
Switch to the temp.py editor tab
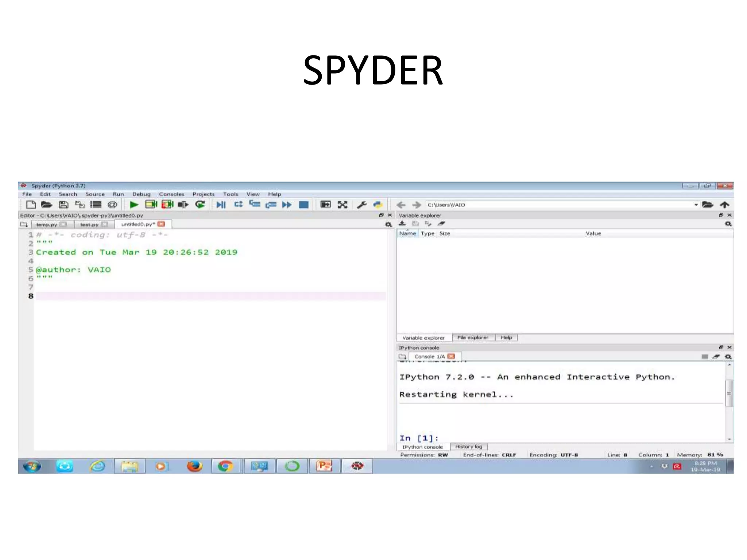coord(47,225)
